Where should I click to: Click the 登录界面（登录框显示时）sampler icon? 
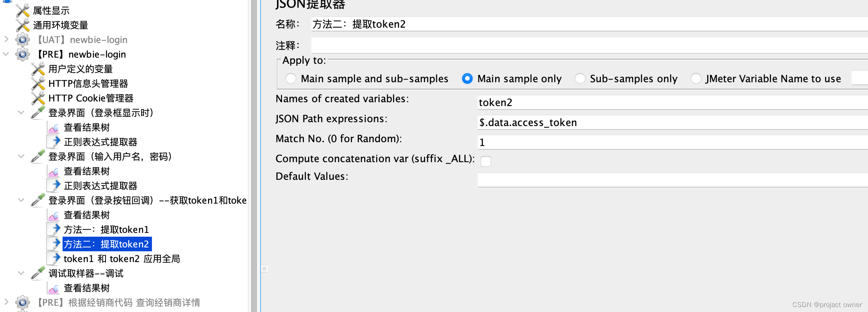[x=37, y=112]
